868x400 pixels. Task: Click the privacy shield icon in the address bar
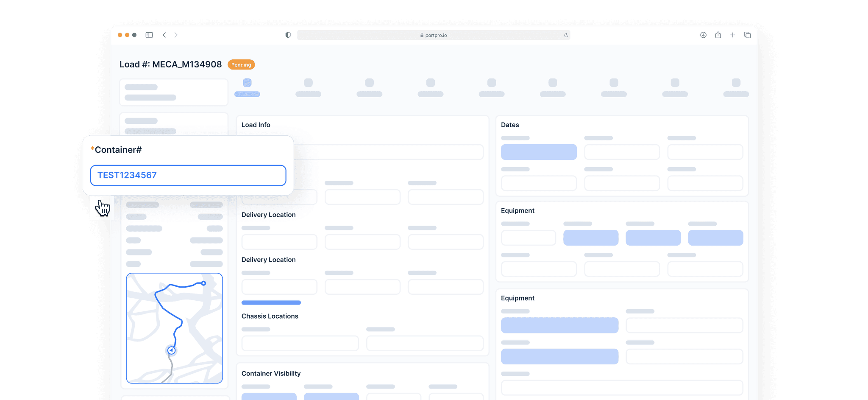click(288, 35)
